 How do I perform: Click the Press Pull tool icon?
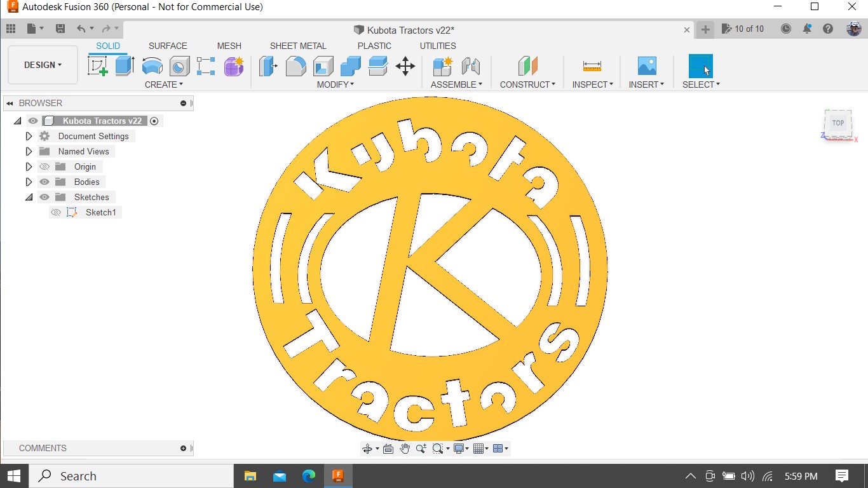[x=268, y=66]
